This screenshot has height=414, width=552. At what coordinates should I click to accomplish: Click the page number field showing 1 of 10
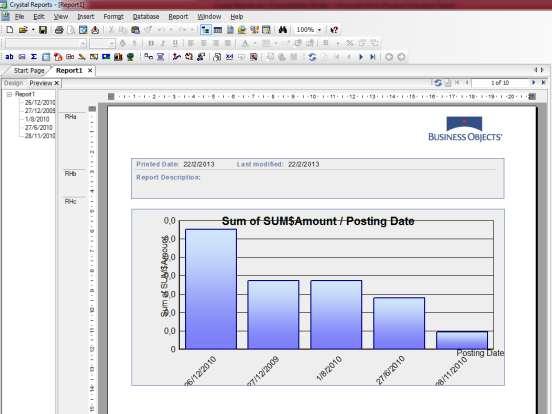tap(500, 83)
